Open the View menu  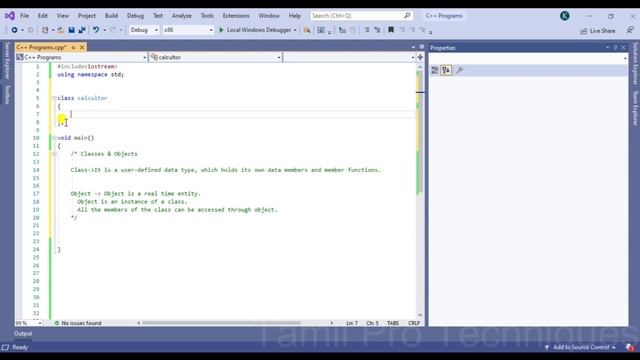[x=62, y=16]
